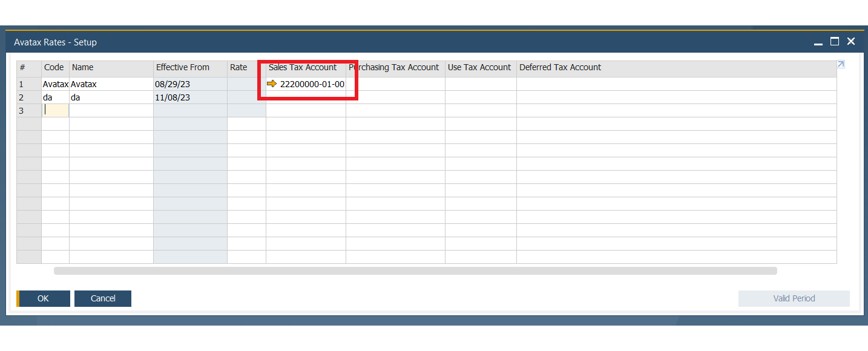Click the Deferred Tax Account cell in row 1
868x351 pixels.
[677, 84]
